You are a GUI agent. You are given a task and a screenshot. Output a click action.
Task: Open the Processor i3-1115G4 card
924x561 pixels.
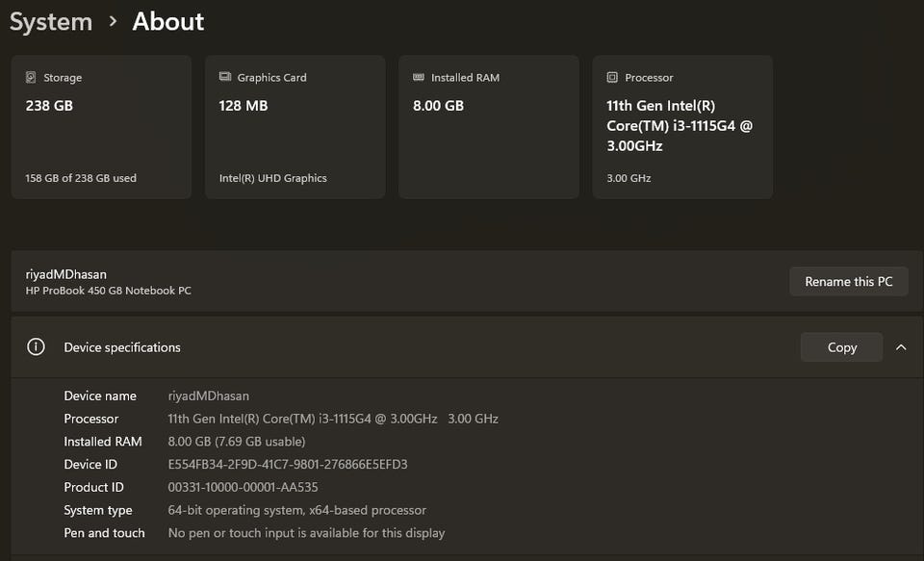pyautogui.click(x=682, y=127)
